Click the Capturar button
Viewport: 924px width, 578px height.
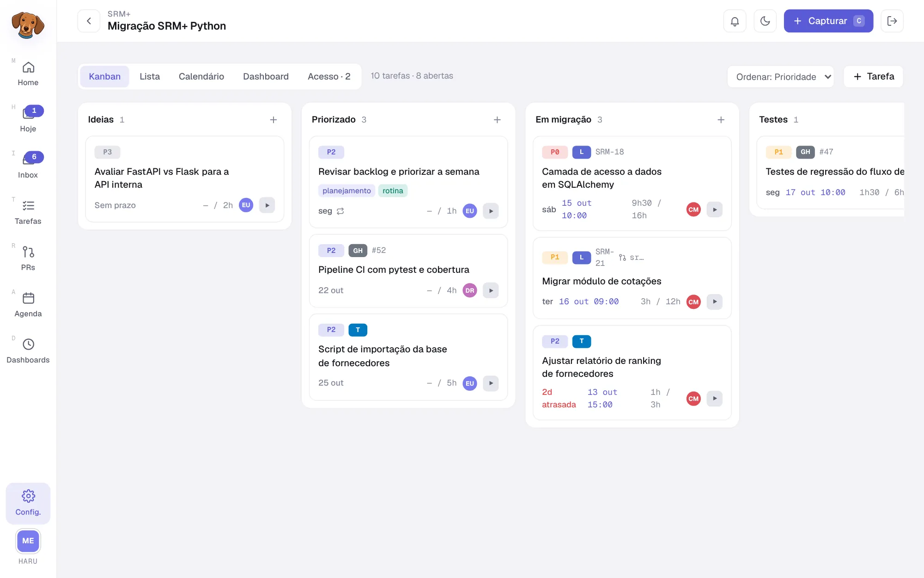[x=828, y=21]
